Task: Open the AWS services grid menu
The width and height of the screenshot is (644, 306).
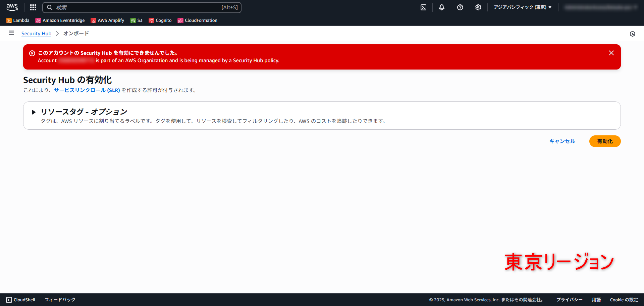Action: (33, 7)
